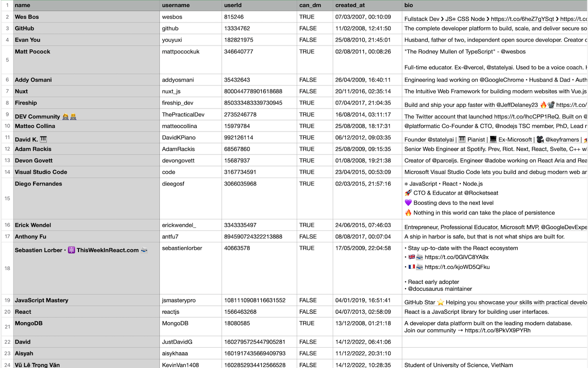Select the 'Adam Rackis' name cell
The width and height of the screenshot is (588, 368).
(x=86, y=149)
